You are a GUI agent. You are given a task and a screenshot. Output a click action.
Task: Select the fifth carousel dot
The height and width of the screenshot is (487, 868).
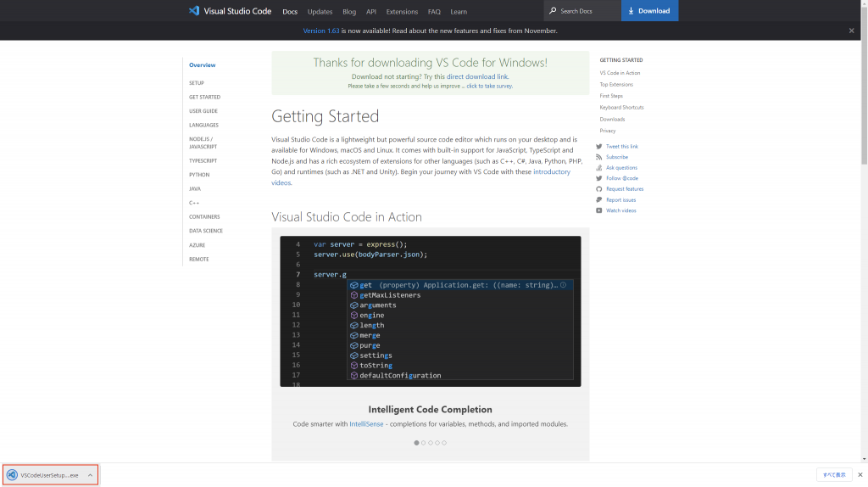444,443
